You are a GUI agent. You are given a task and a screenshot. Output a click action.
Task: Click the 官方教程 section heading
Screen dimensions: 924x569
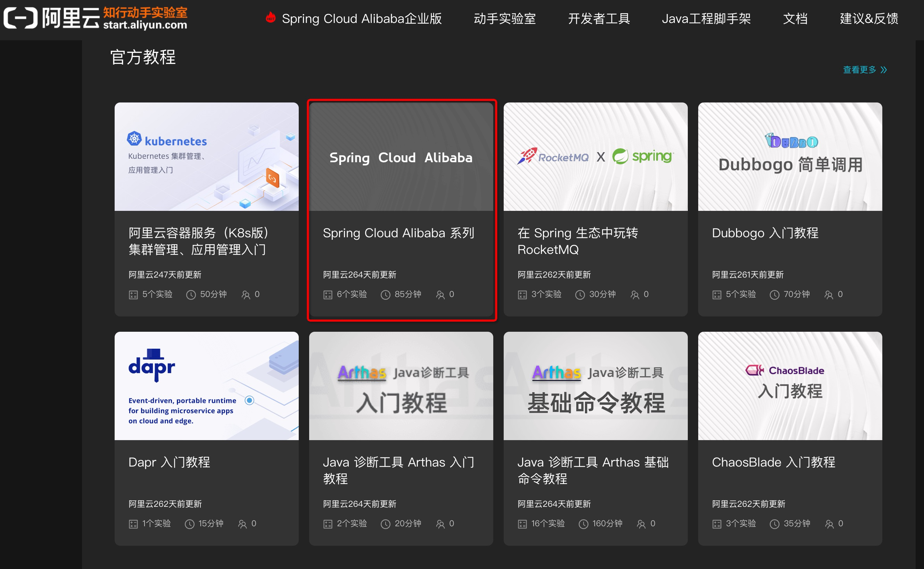pos(143,57)
